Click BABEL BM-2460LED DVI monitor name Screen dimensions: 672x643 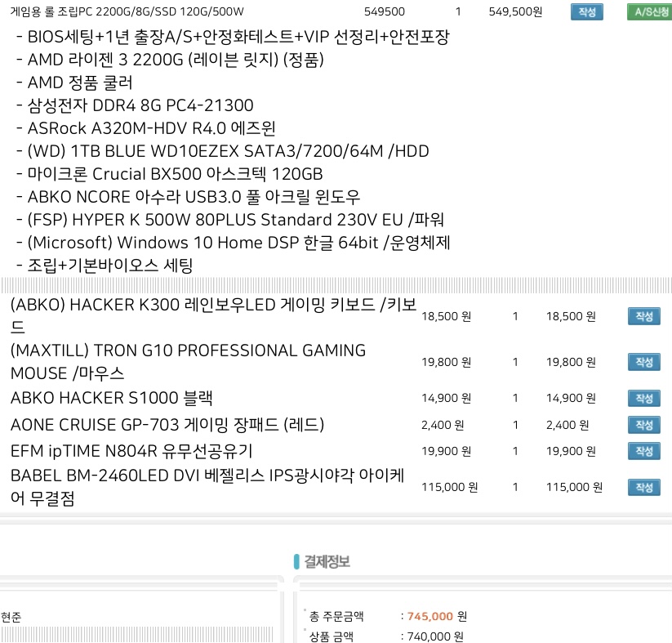click(x=207, y=486)
